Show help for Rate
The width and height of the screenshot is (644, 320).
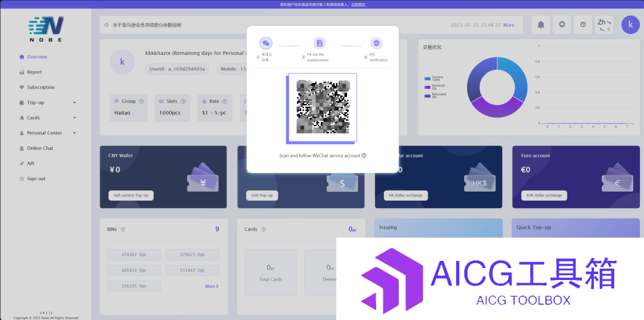pos(224,101)
